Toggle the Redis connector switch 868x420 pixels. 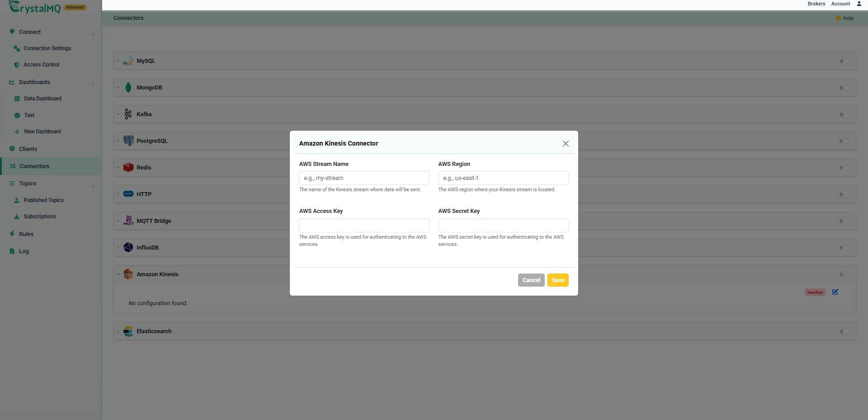tap(844, 168)
